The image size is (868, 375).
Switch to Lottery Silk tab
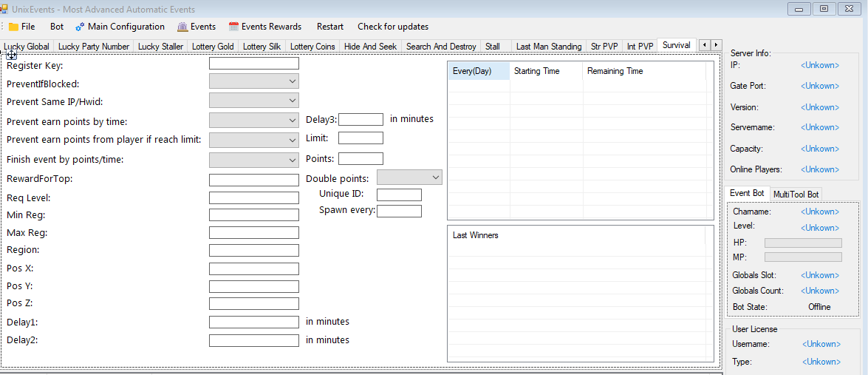coord(262,47)
